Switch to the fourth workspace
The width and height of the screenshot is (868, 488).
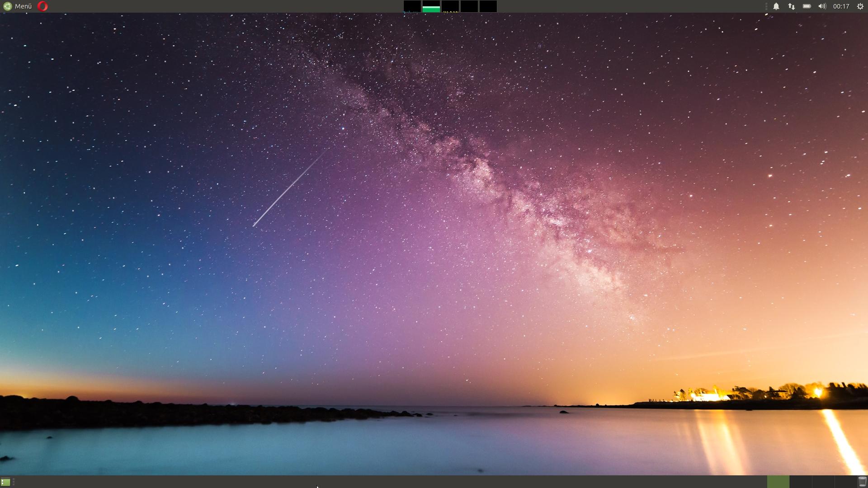845,482
